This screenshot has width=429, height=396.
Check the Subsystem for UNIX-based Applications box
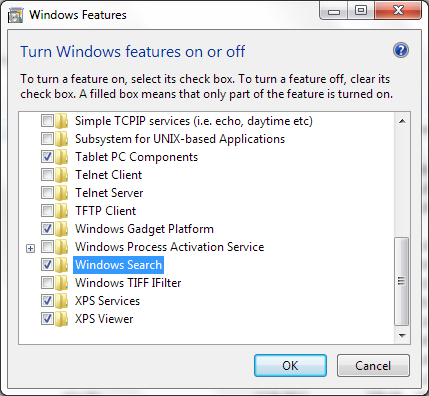coord(47,139)
